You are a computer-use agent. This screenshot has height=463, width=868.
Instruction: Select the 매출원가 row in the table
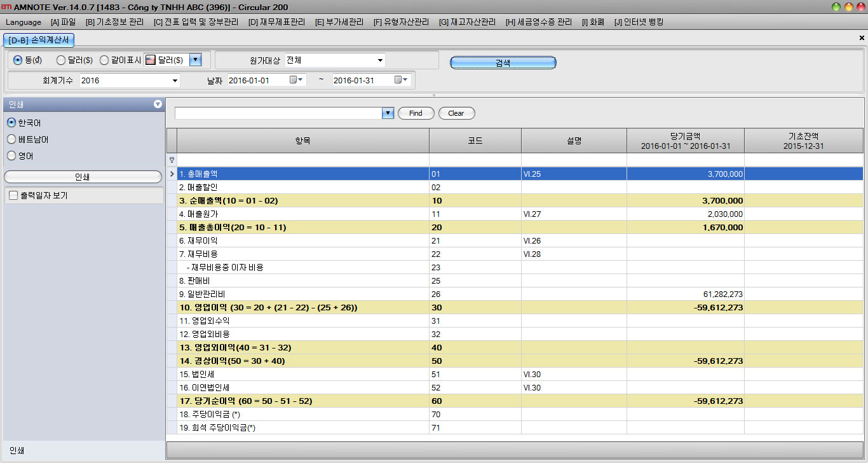click(302, 214)
